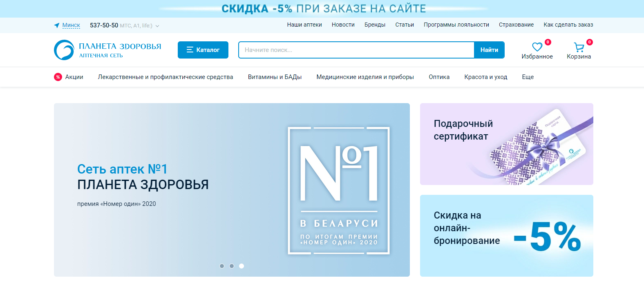Select the third active slider dot

point(241,266)
